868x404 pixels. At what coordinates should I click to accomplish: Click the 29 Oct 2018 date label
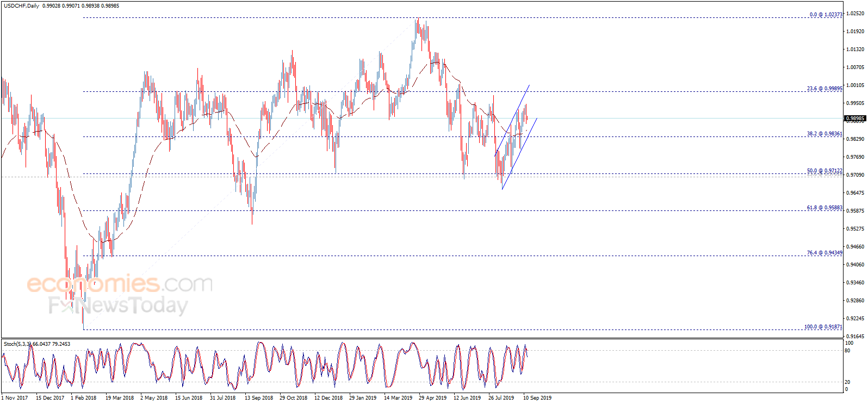(294, 398)
